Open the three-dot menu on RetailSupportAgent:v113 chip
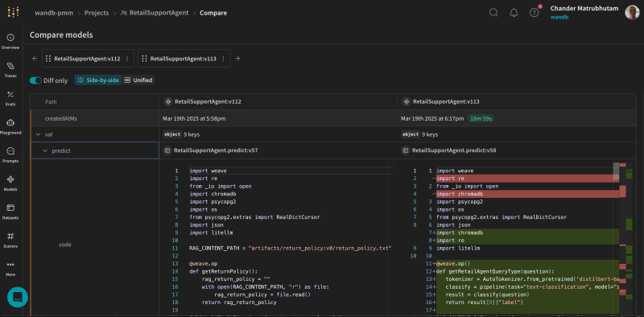 224,59
